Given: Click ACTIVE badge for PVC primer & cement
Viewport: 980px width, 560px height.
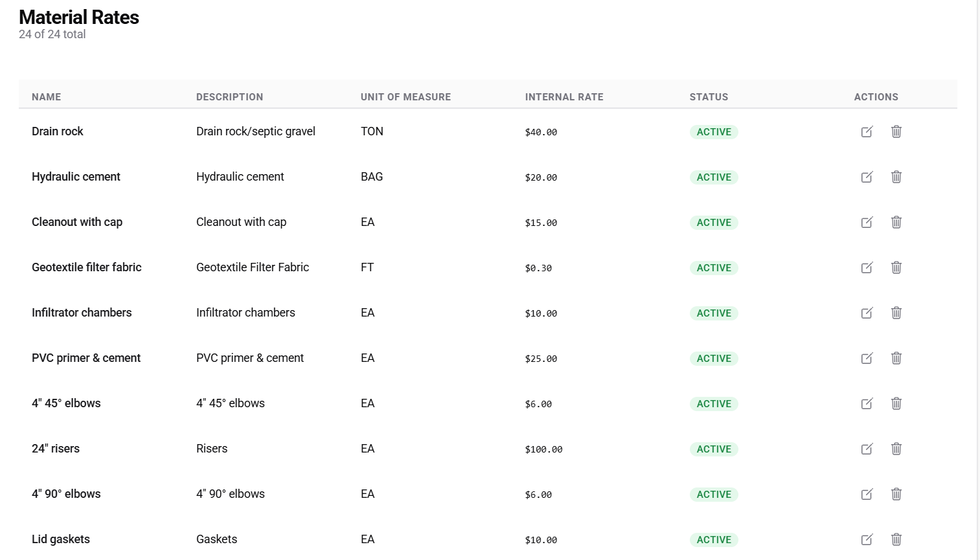Looking at the screenshot, I should tap(714, 359).
